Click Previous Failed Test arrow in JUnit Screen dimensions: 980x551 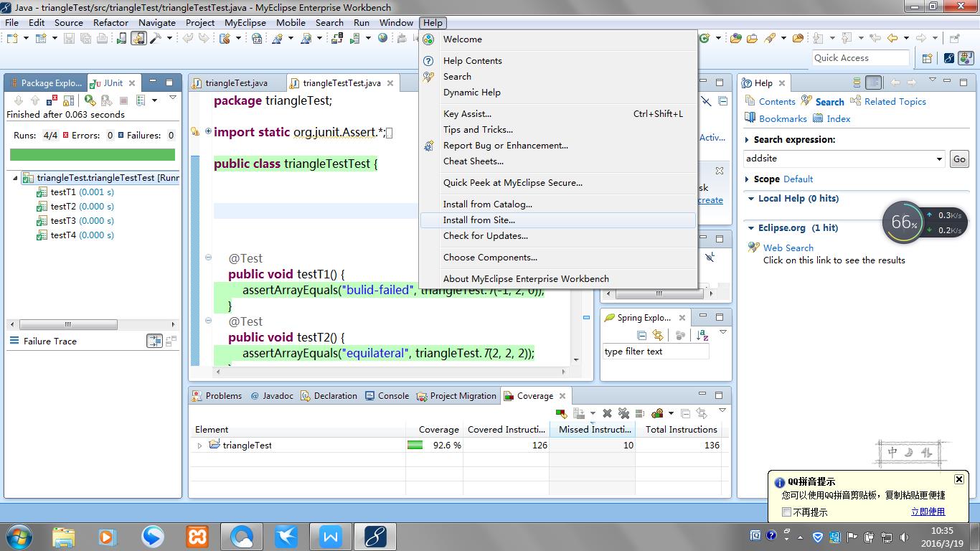[34, 100]
